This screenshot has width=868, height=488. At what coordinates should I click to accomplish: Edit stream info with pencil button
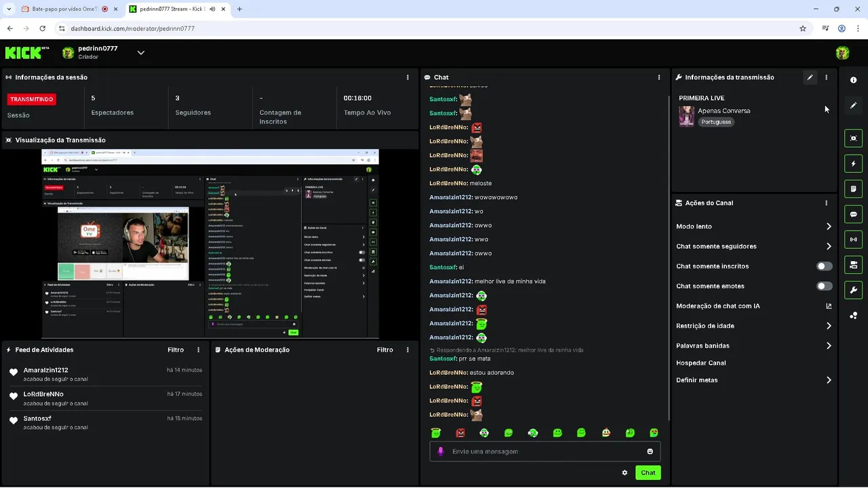click(x=810, y=77)
